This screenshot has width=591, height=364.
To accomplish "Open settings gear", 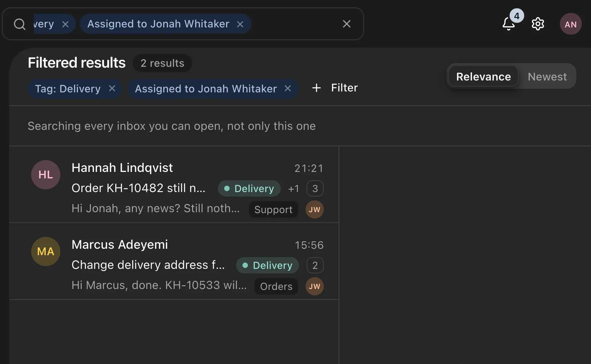I will [x=538, y=24].
